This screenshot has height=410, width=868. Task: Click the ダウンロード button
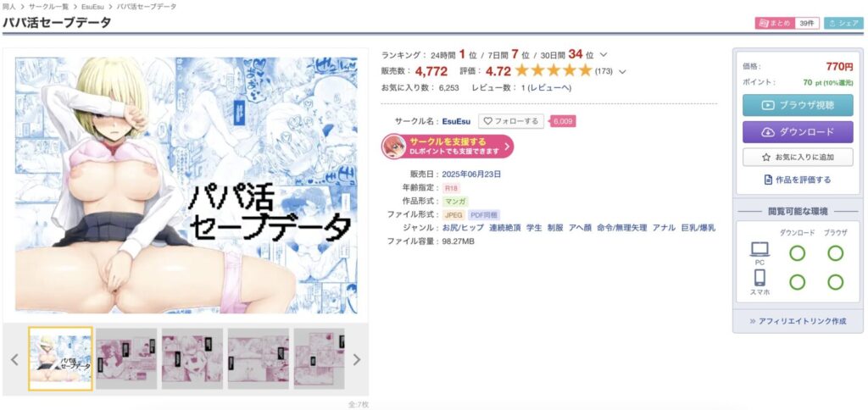pos(798,132)
